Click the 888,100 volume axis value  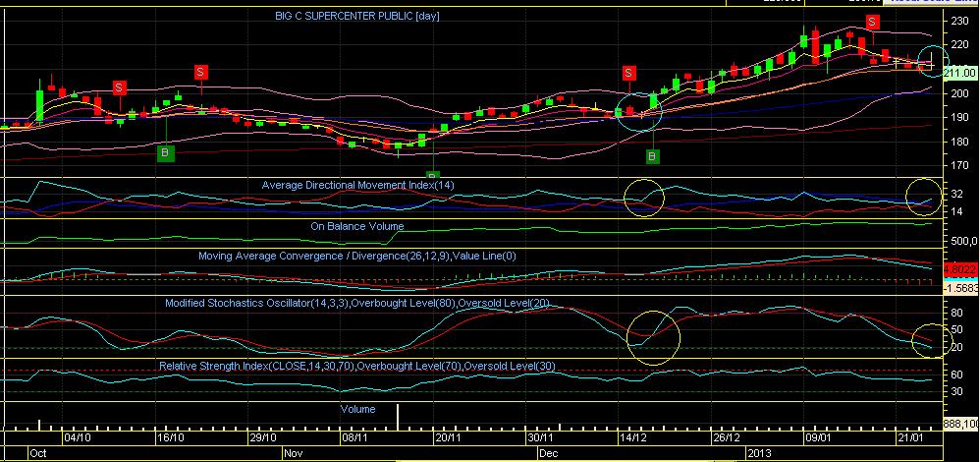(x=962, y=424)
